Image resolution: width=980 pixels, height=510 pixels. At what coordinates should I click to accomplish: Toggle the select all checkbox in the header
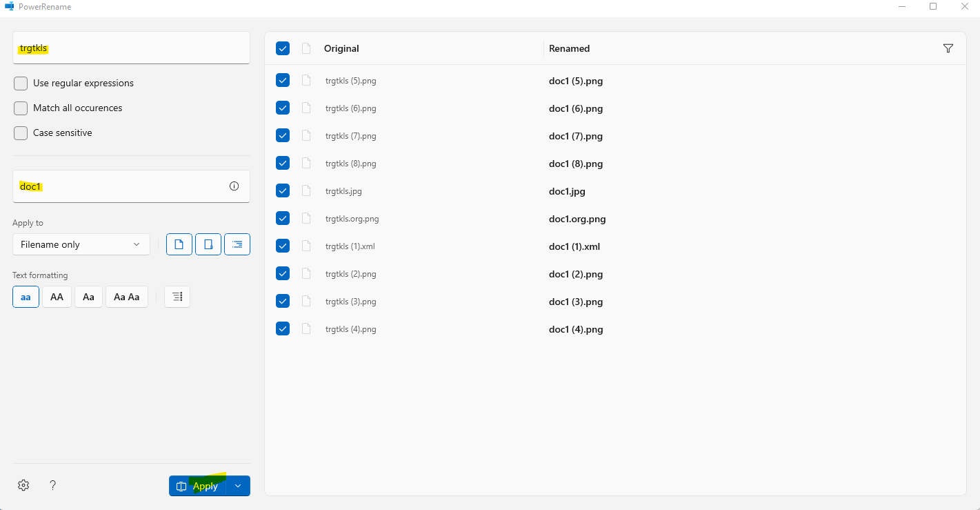283,48
